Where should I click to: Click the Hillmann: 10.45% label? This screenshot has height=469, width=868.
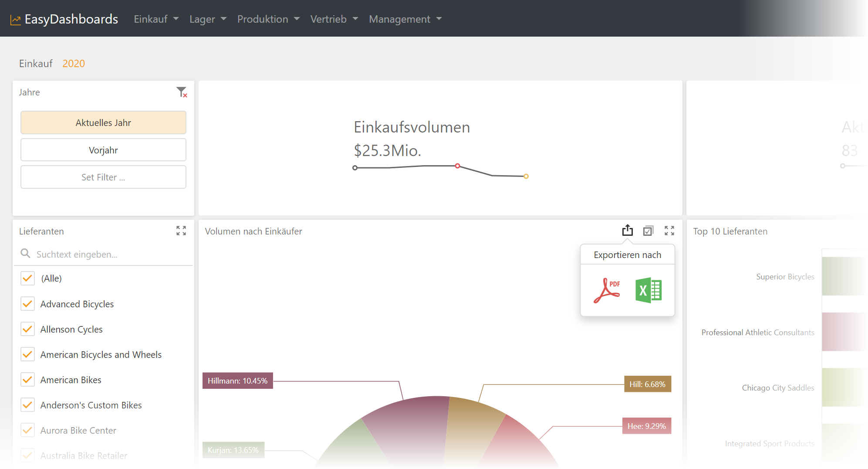pyautogui.click(x=237, y=381)
